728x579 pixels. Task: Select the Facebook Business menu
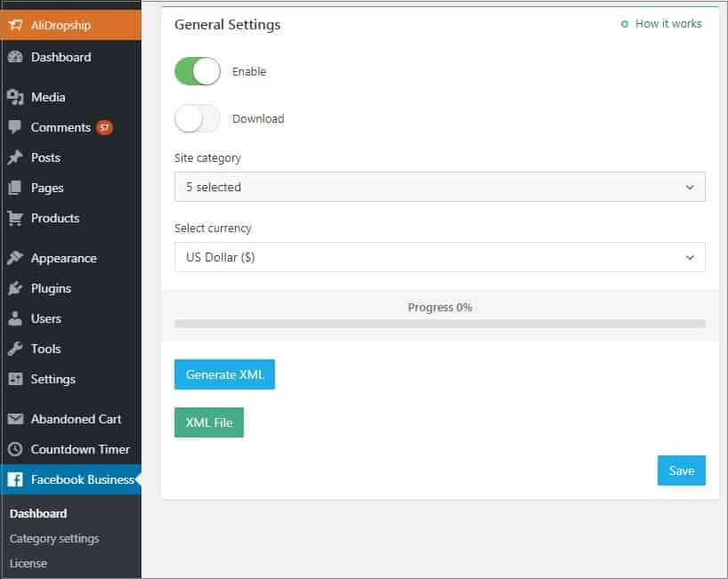(x=71, y=479)
